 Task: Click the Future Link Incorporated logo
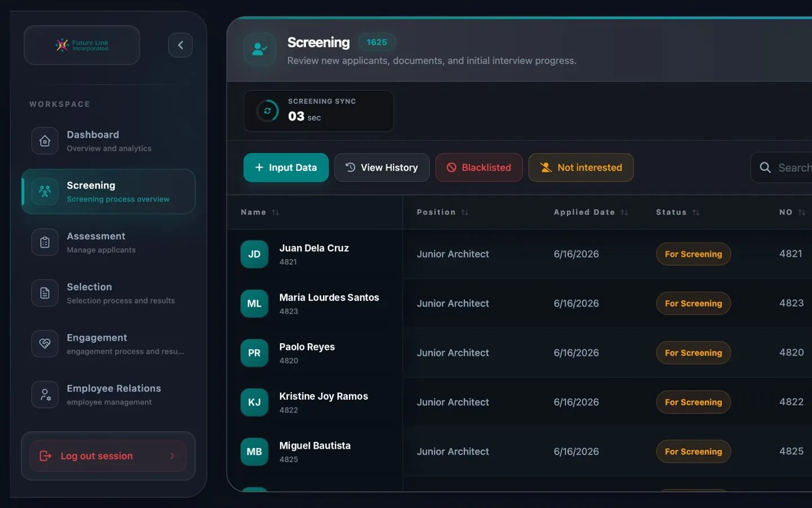click(82, 45)
